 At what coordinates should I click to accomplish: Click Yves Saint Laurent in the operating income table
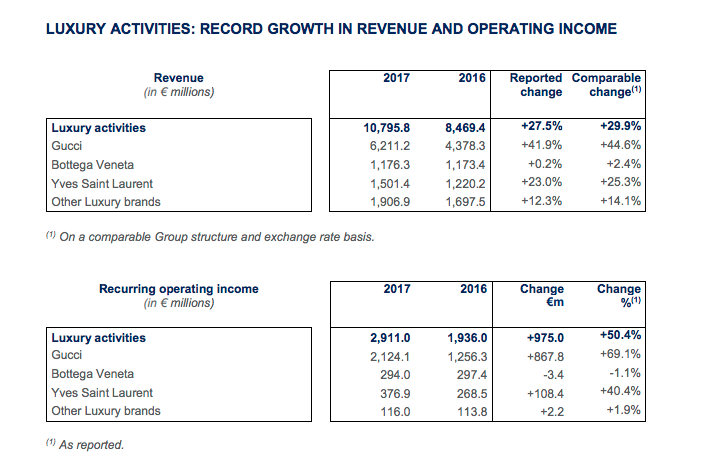(x=102, y=393)
